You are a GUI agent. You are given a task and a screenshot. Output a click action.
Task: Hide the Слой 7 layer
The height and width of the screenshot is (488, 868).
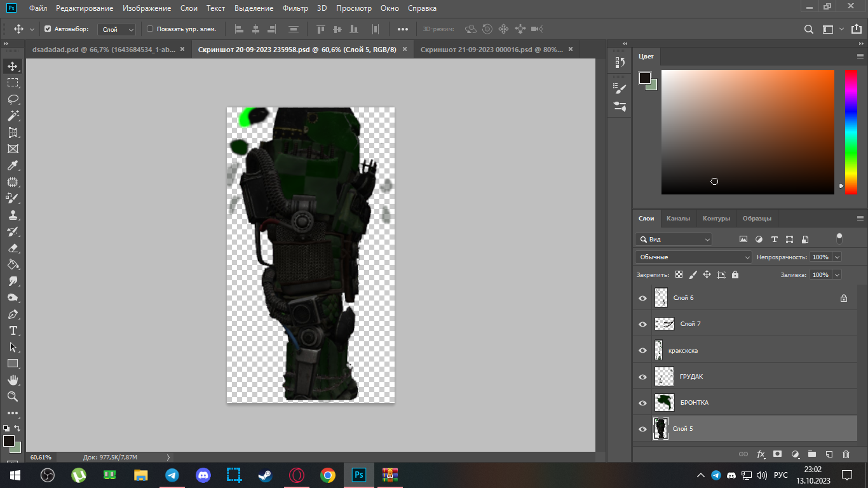(642, 324)
